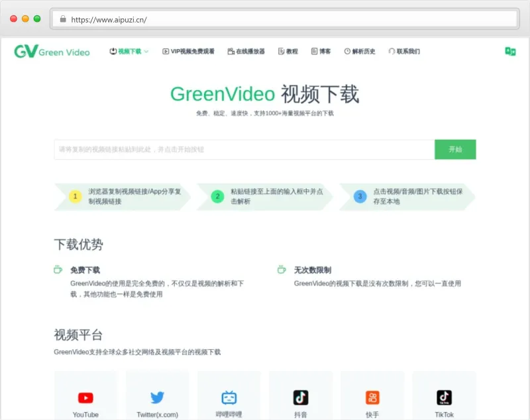The image size is (530, 420).
Task: Open 在线播放器 page
Action: (246, 52)
